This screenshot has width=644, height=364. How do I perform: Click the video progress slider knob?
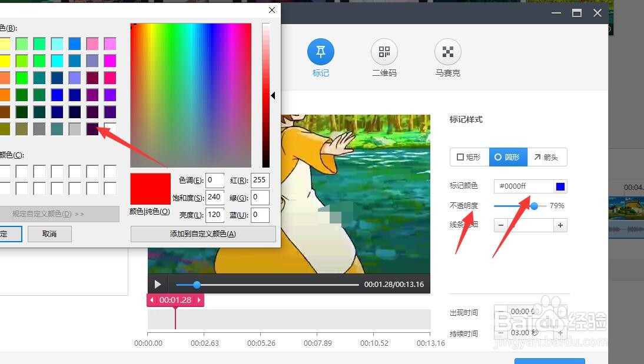tap(197, 285)
